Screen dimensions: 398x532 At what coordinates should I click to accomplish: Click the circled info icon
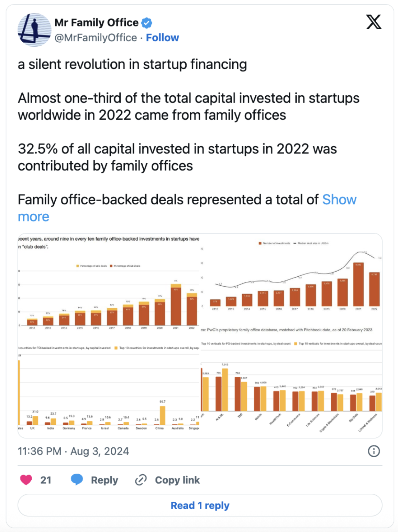click(374, 451)
